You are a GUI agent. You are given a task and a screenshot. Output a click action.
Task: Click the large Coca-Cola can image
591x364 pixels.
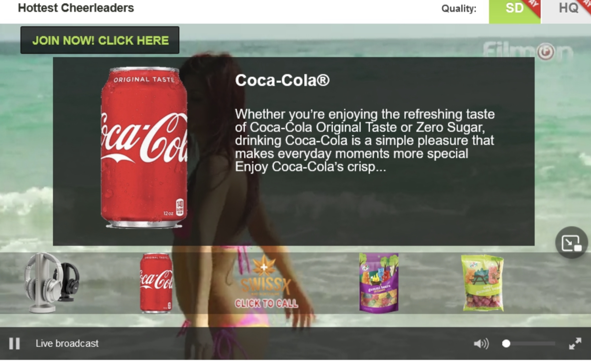click(144, 148)
